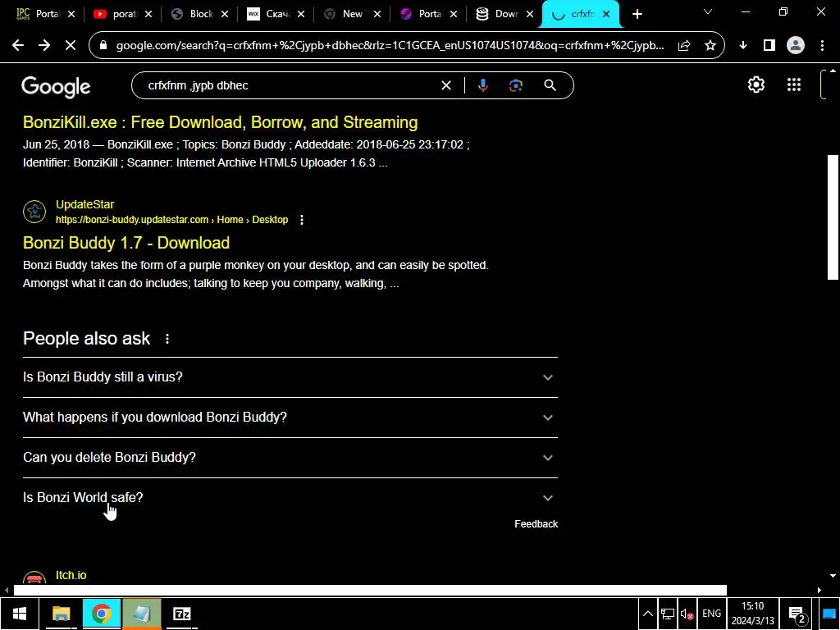Screen dimensions: 840x630
Task: Open the Itch.io result site name
Action: coord(71,575)
